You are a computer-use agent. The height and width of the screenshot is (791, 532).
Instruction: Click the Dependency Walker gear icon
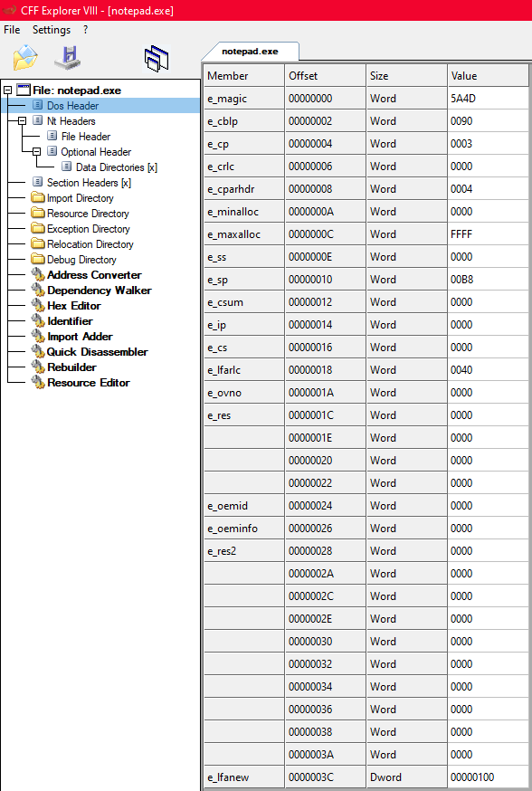click(38, 291)
